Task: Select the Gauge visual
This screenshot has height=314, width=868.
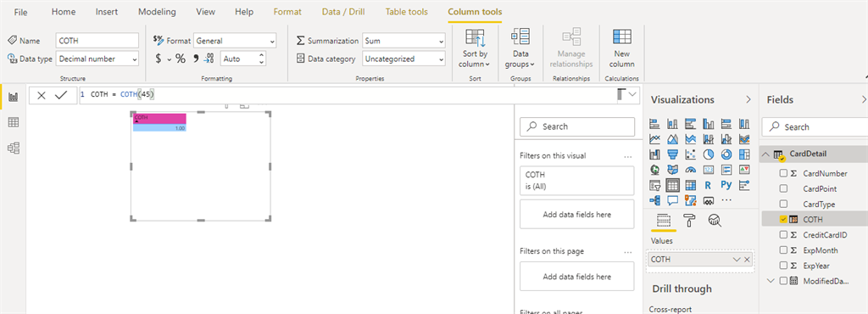Action: click(690, 170)
